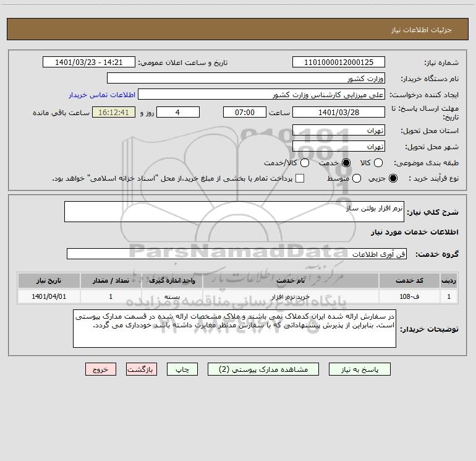476x461 pixels.
Task: Open مشاهده مدارک پیوستی (2) button
Action: pos(263,369)
